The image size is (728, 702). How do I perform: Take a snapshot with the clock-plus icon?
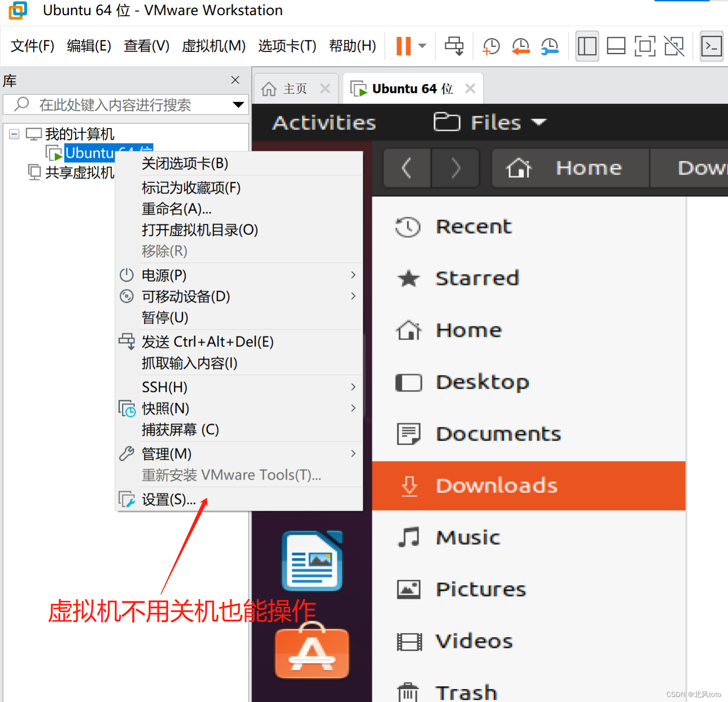click(x=491, y=46)
